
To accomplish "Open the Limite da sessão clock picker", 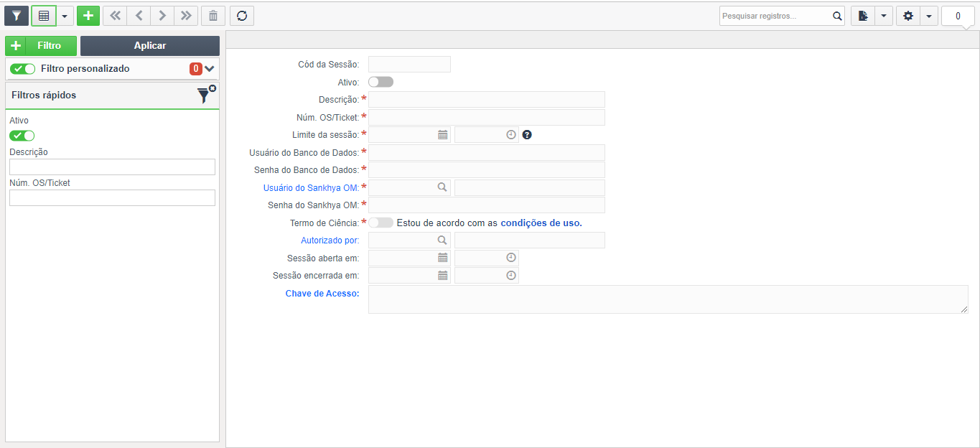I will point(511,134).
